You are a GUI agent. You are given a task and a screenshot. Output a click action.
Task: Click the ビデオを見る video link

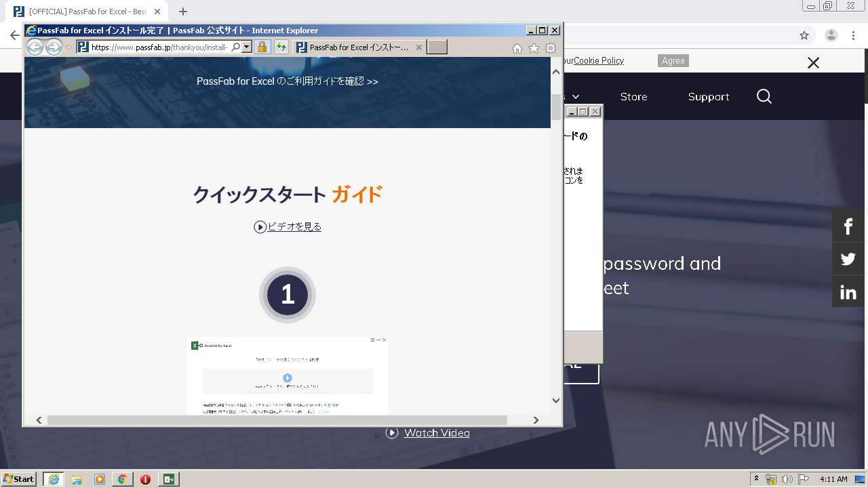[294, 226]
